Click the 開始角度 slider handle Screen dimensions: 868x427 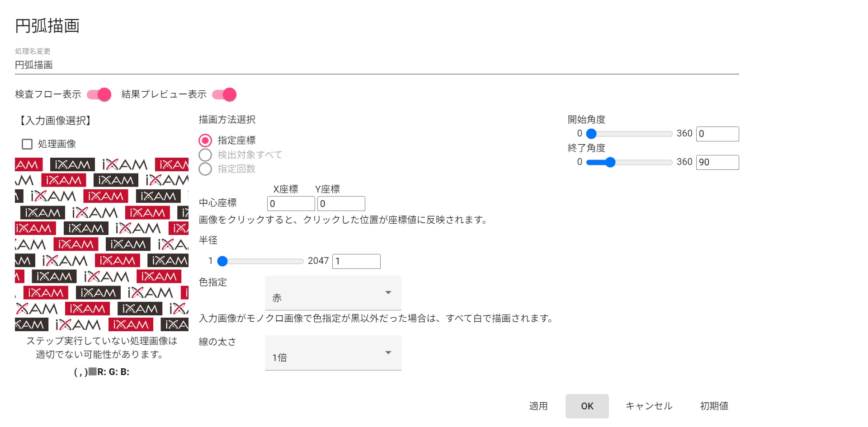[591, 134]
